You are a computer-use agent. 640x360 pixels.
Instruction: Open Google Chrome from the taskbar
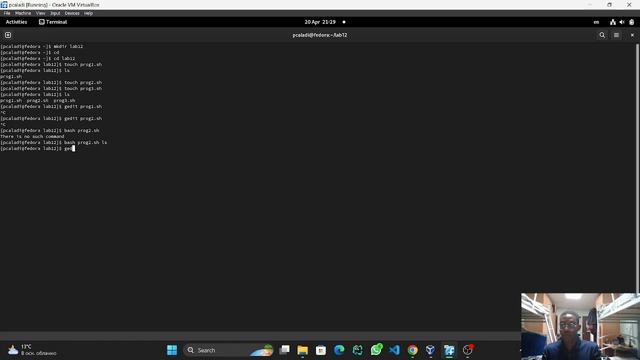point(413,350)
